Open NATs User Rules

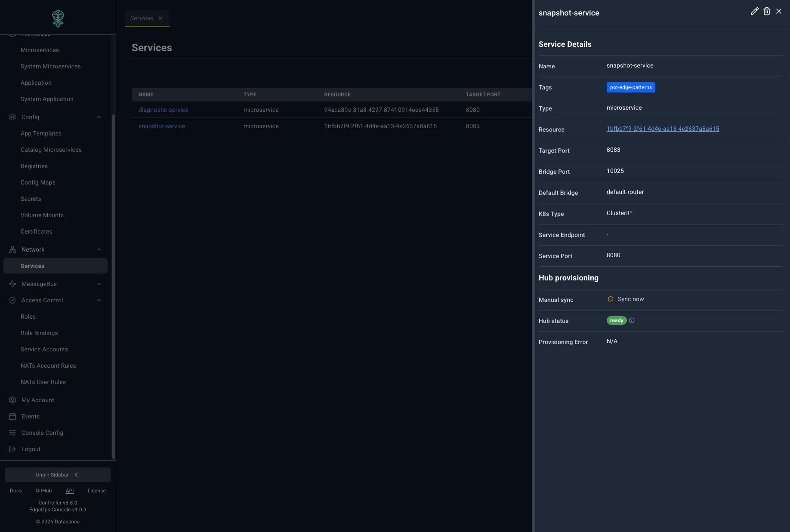pos(43,382)
